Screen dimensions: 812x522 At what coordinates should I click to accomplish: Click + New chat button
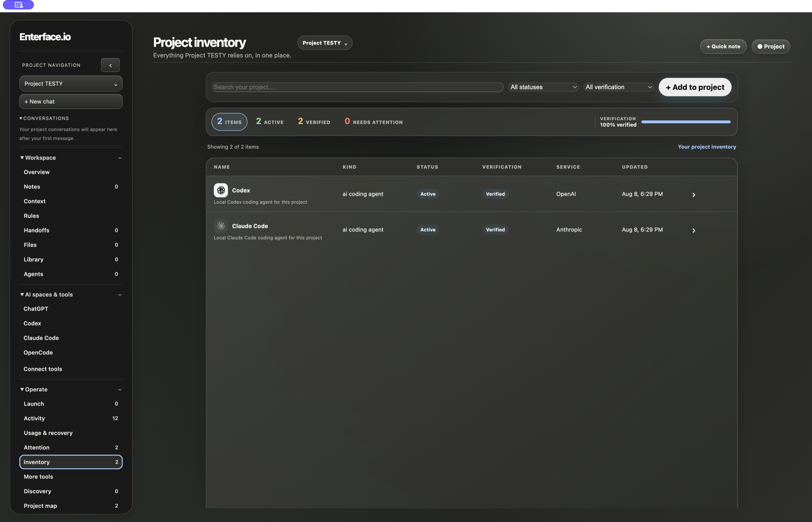click(71, 101)
